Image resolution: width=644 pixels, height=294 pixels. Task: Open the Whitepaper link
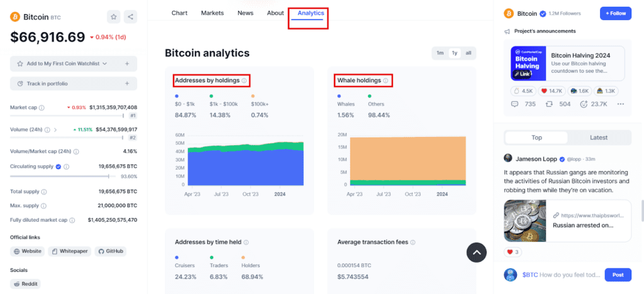click(70, 251)
